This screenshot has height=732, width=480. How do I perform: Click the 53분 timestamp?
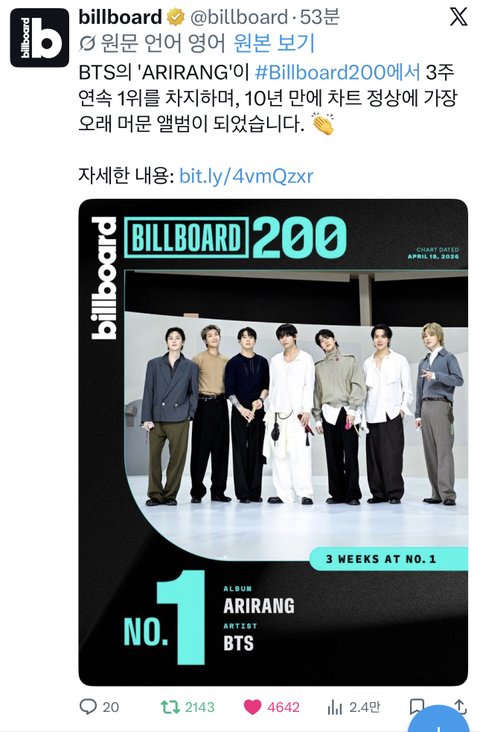pos(320,17)
